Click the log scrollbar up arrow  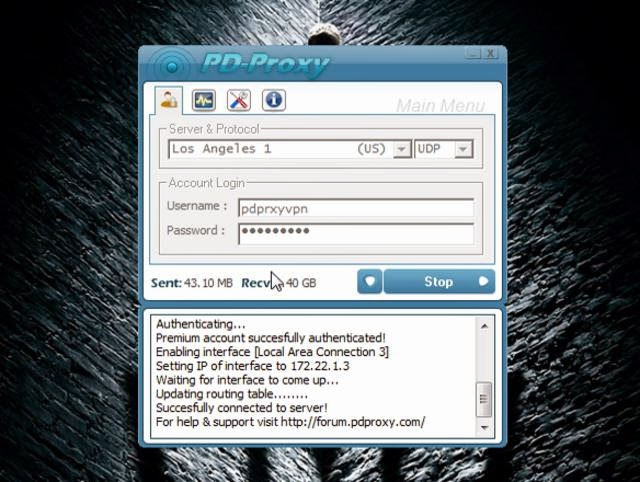pos(484,326)
